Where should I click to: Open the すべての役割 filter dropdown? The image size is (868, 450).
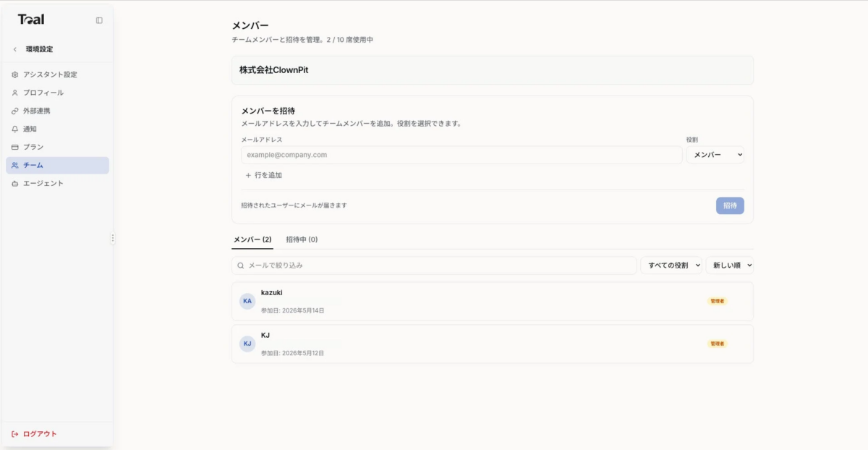click(x=671, y=266)
